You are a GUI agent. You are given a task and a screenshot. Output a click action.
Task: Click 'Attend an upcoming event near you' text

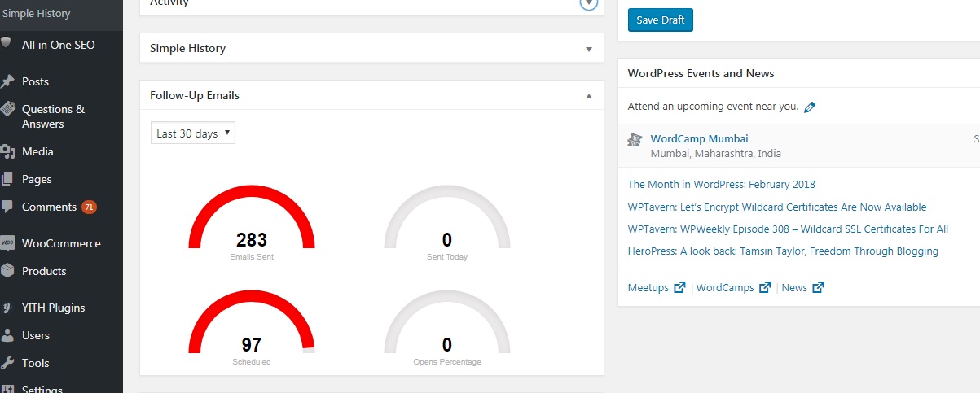(x=713, y=106)
